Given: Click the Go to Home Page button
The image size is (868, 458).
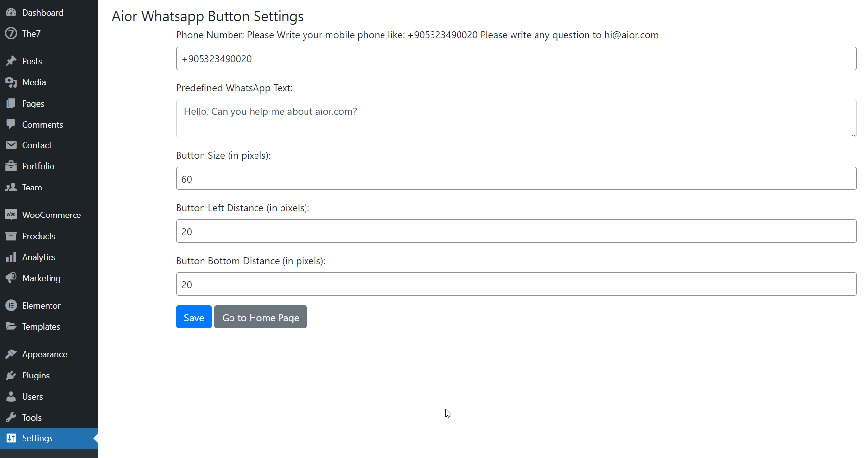Looking at the screenshot, I should (260, 317).
